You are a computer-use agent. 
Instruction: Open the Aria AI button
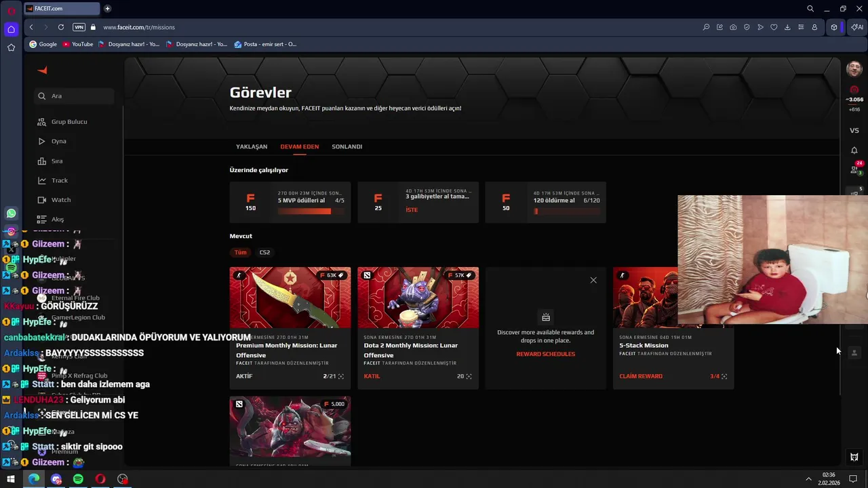[x=857, y=27]
